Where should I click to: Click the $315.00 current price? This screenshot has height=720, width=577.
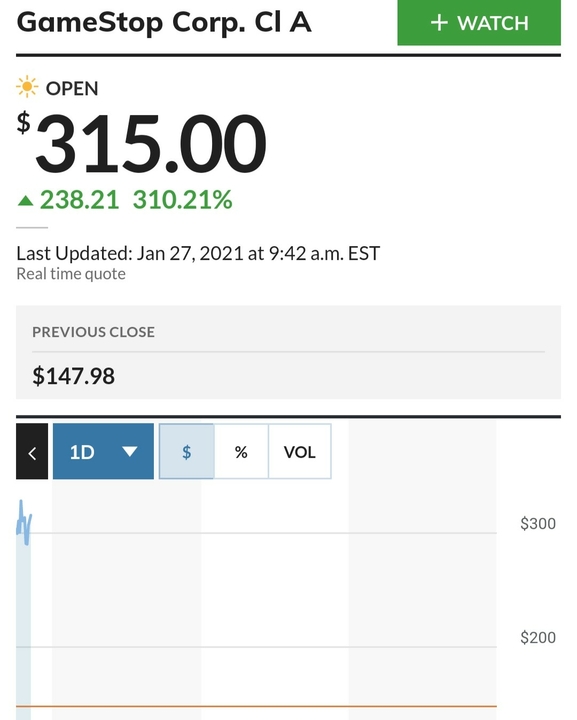[x=141, y=144]
